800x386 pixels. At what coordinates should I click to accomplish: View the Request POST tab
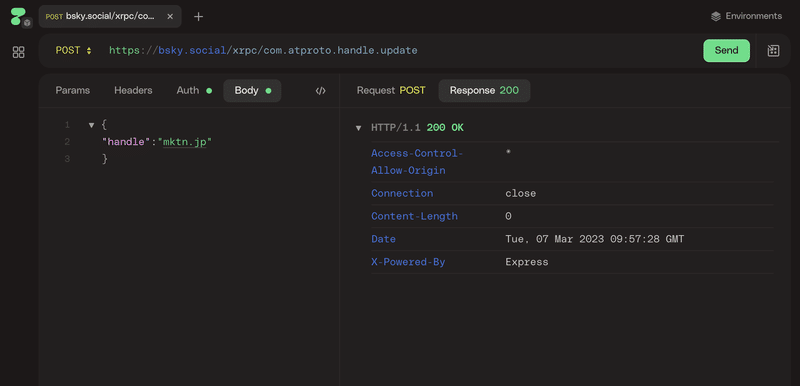[391, 91]
